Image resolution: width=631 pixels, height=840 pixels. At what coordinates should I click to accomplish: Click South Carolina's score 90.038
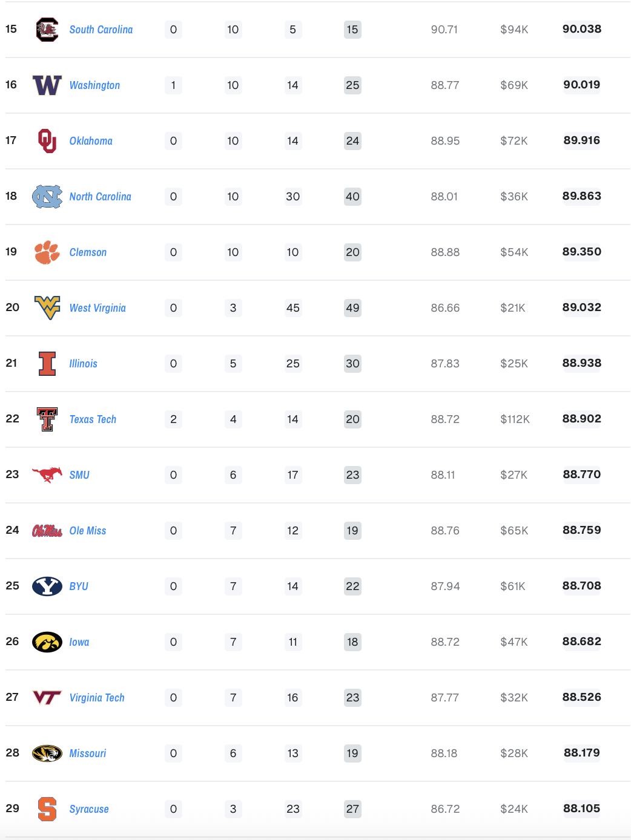[x=581, y=29]
